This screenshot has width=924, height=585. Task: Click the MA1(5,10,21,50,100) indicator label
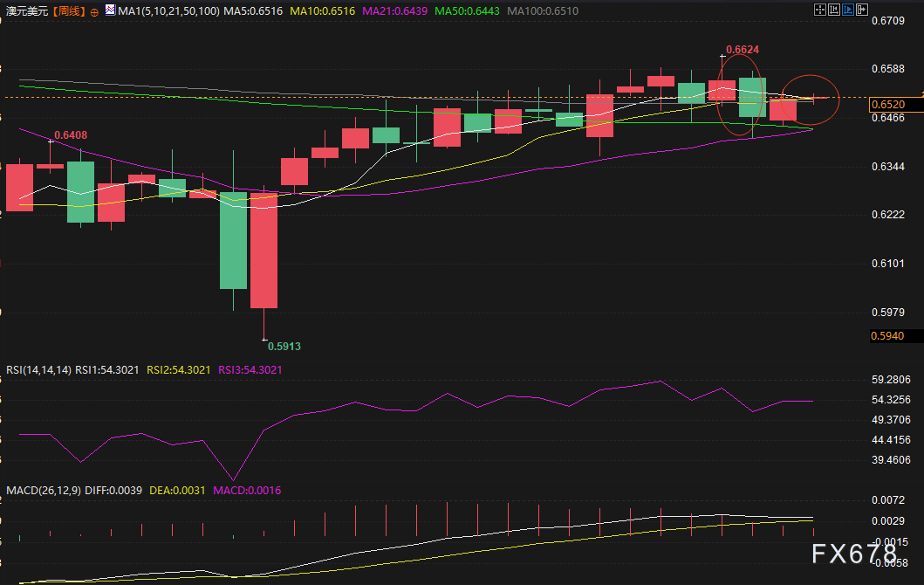[x=168, y=11]
